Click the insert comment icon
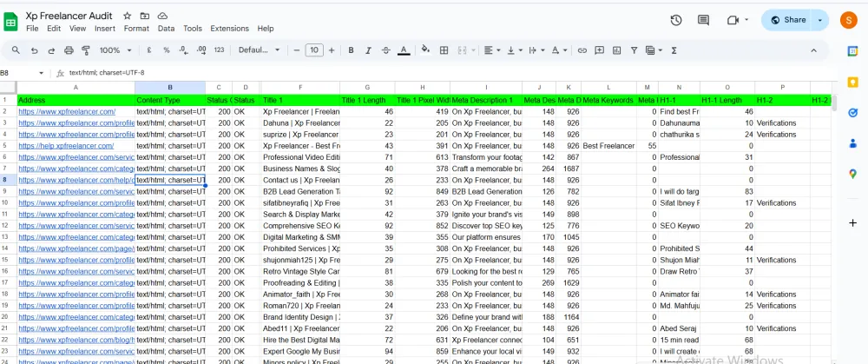This screenshot has width=868, height=364. point(600,50)
